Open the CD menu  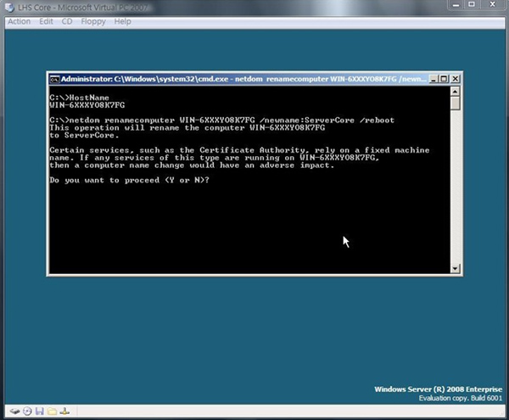(x=67, y=20)
